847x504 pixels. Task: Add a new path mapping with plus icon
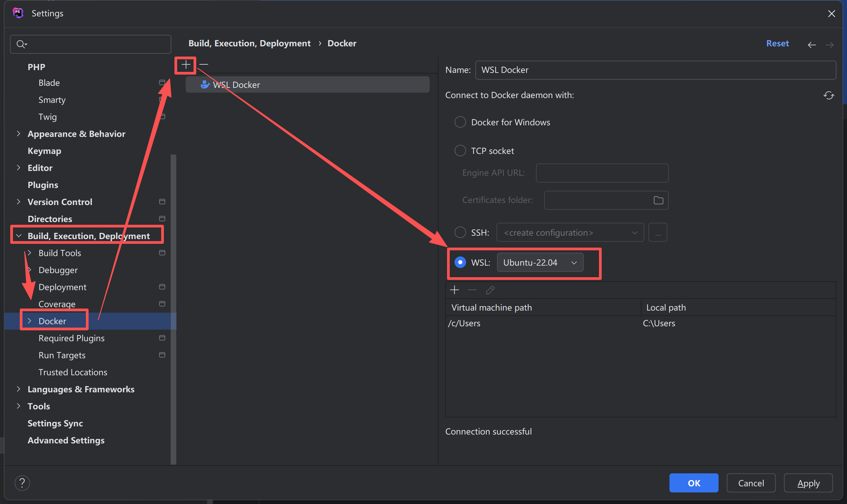click(455, 290)
